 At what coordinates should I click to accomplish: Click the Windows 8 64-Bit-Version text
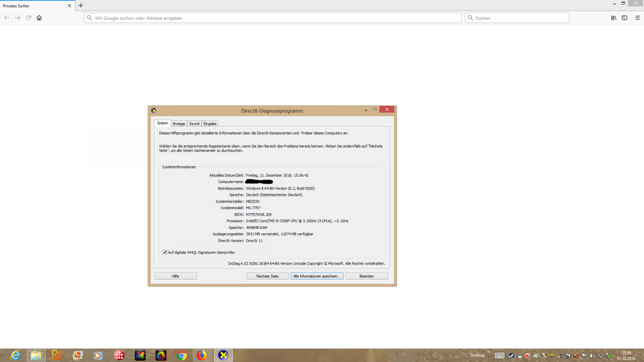click(x=280, y=188)
